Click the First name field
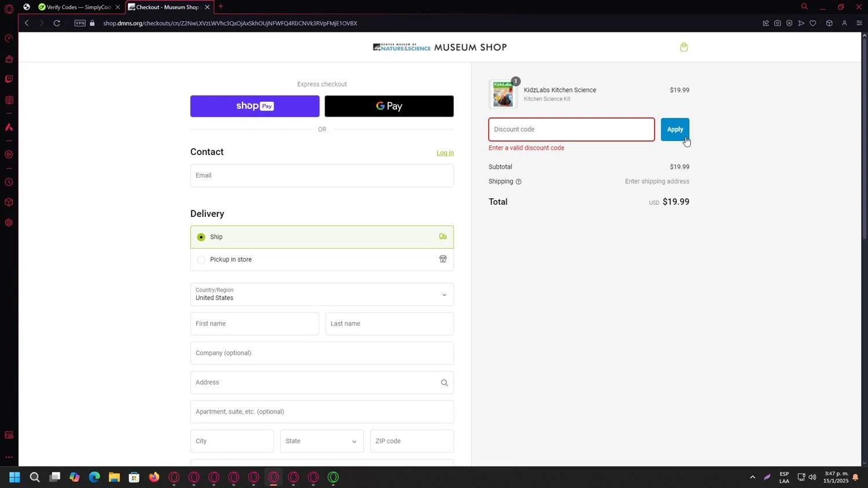 [x=255, y=324]
